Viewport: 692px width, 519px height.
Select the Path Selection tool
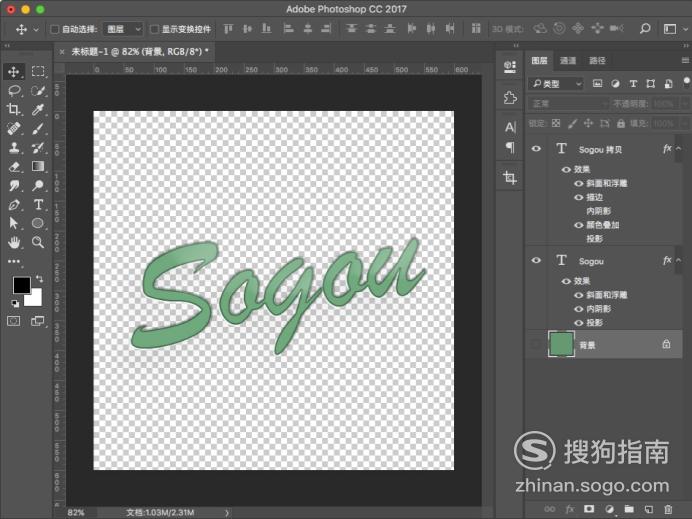(x=14, y=223)
